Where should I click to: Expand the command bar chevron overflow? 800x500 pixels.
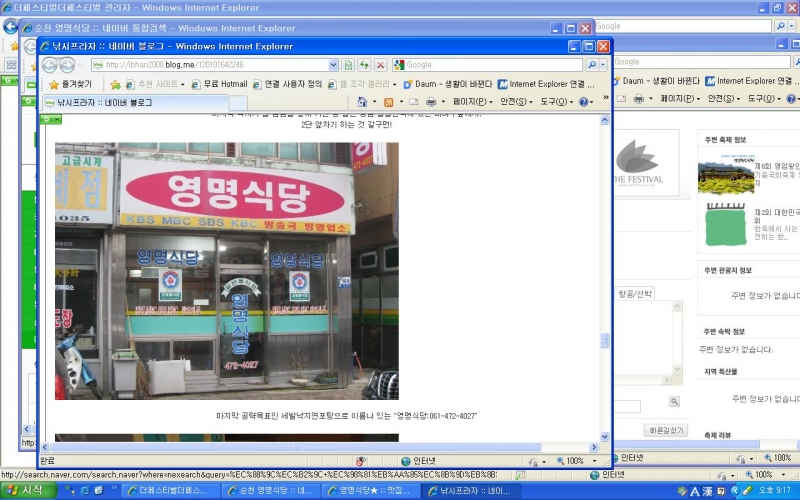pos(606,98)
